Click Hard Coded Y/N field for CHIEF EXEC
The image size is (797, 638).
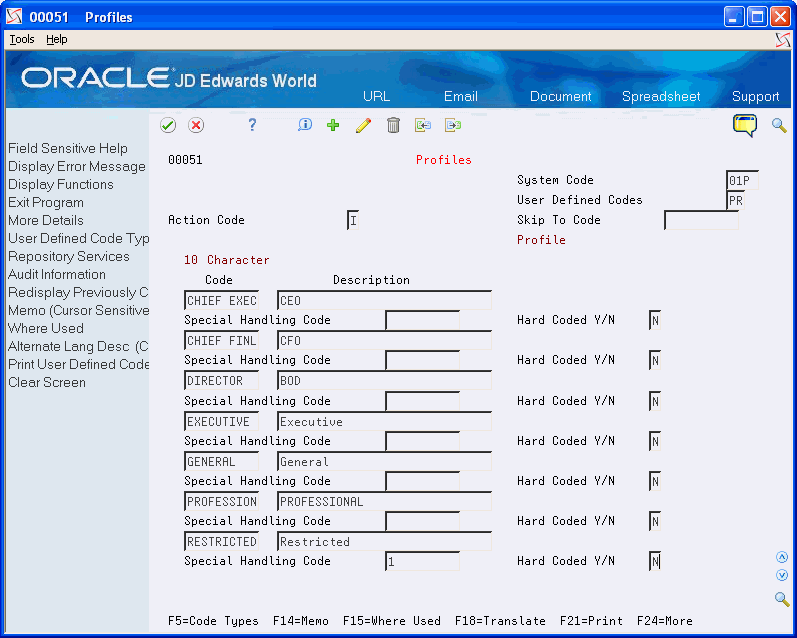point(655,320)
